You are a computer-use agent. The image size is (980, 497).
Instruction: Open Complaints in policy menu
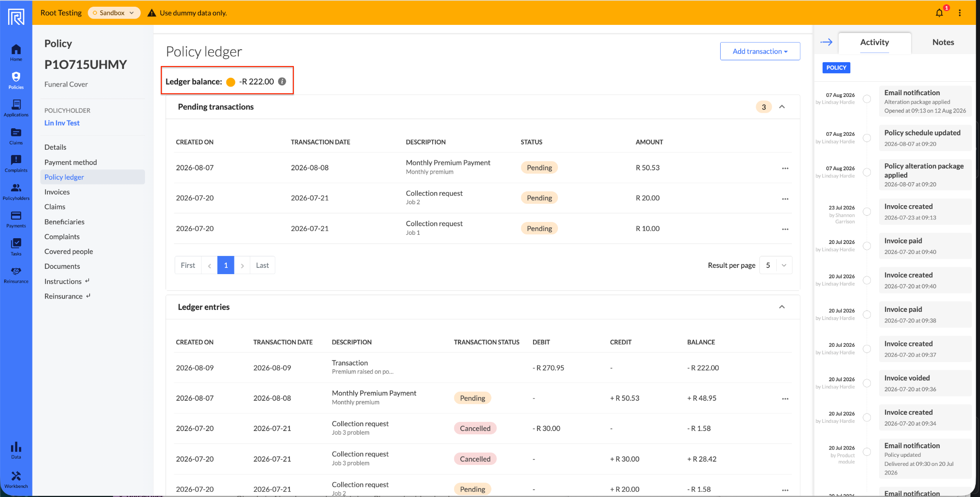pyautogui.click(x=62, y=237)
